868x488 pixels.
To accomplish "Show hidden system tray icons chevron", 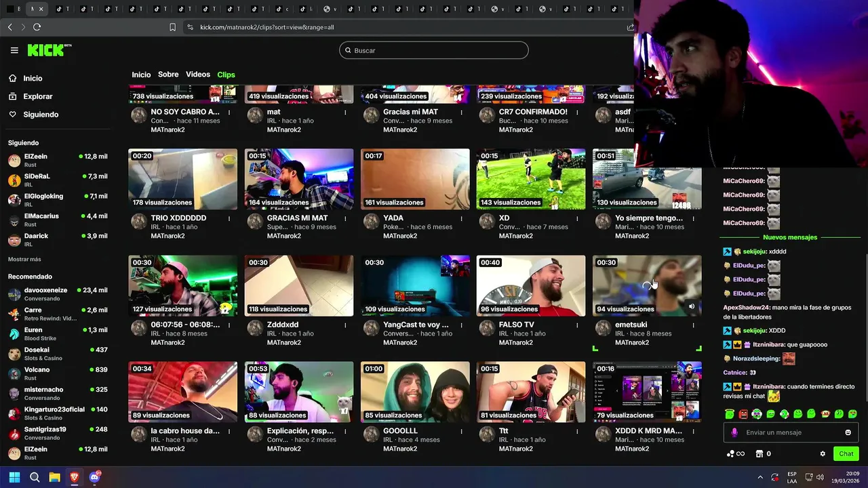I will [759, 477].
